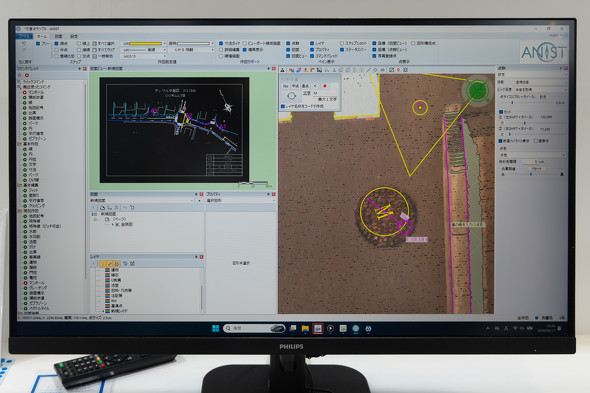590x393 pixels.
Task: Select the circle shape icon in floating panel
Action: (291, 96)
